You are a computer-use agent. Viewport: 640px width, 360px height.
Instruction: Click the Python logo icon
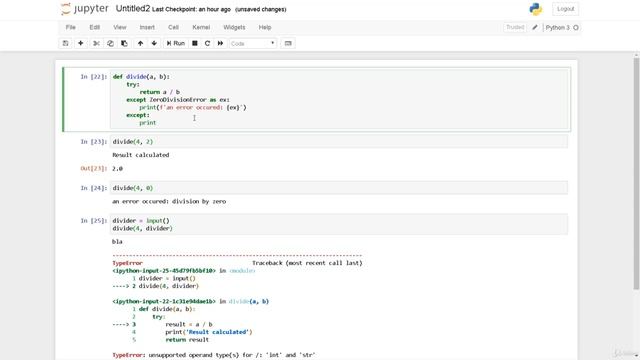[536, 9]
